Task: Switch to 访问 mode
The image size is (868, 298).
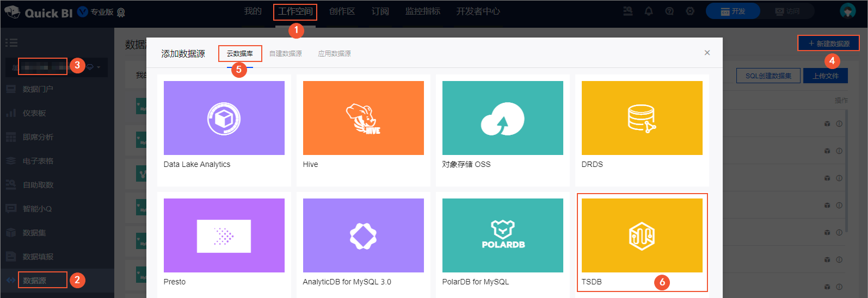Action: (787, 11)
